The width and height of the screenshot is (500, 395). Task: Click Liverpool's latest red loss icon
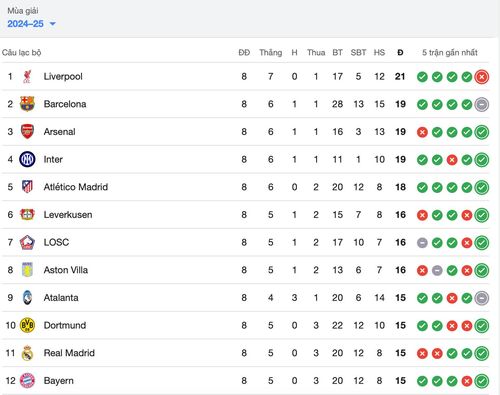tap(482, 77)
